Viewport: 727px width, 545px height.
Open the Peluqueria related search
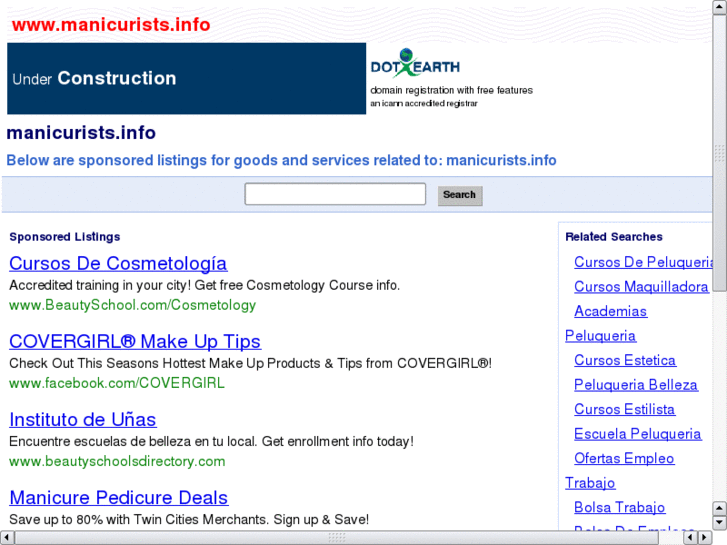point(600,336)
